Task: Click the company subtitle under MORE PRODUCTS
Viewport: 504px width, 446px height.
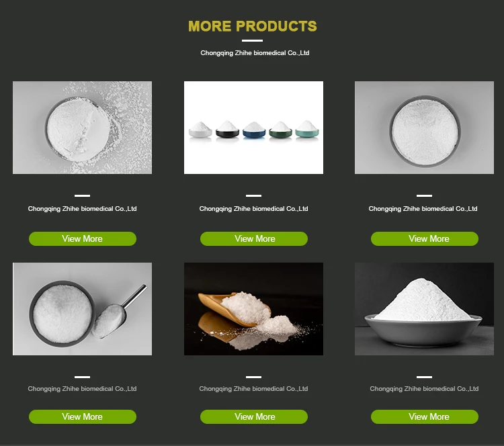Action: click(x=255, y=53)
